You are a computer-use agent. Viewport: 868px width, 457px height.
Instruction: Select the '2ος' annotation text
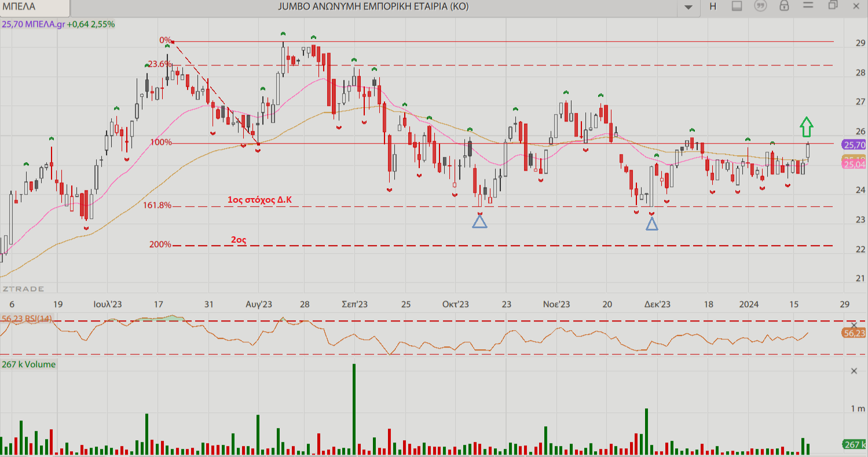[x=239, y=239]
